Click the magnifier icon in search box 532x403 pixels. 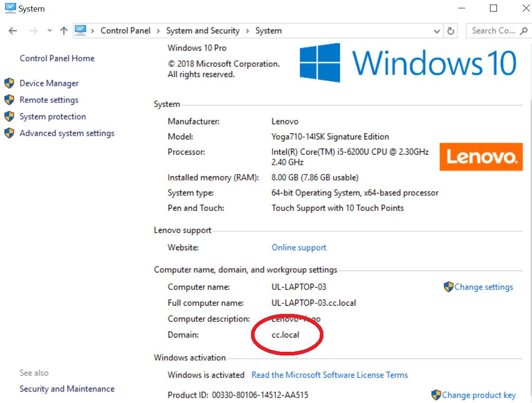523,31
